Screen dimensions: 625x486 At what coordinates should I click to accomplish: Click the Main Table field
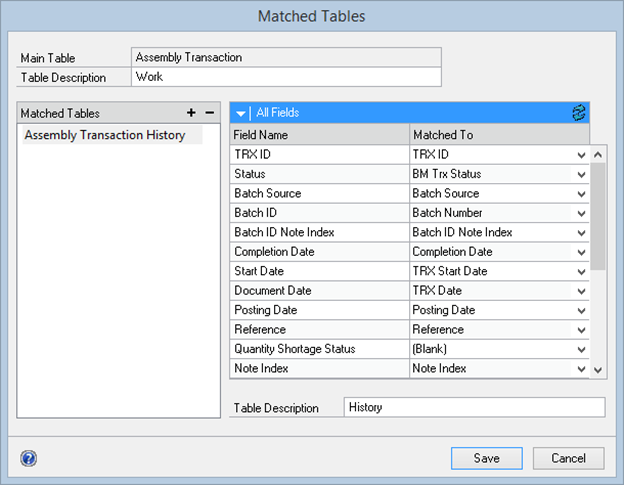[x=286, y=57]
